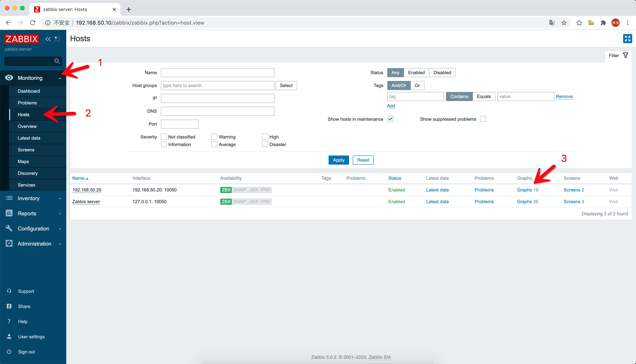The width and height of the screenshot is (636, 364).
Task: Open Latest data in sidebar
Action: (29, 138)
